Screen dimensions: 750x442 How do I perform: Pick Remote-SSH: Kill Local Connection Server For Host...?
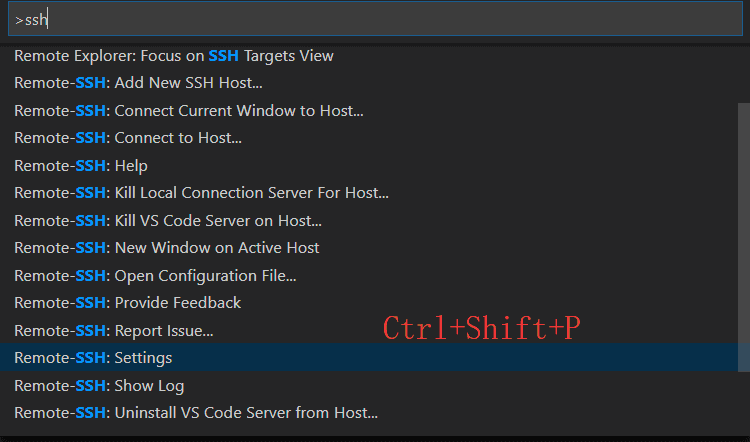(369, 193)
